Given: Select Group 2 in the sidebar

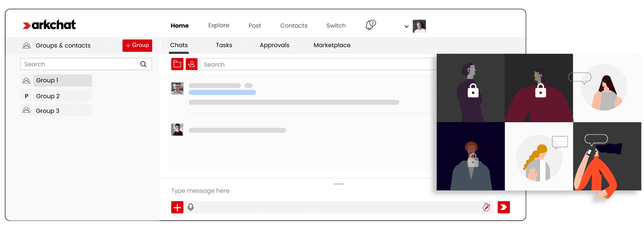Looking at the screenshot, I should tap(62, 96).
